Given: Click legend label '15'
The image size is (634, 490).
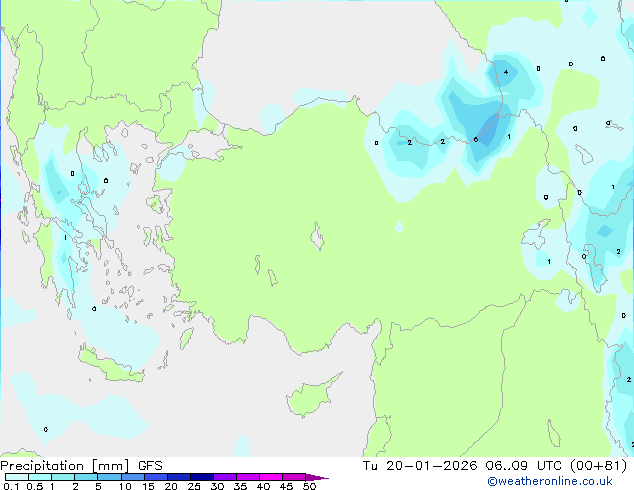Looking at the screenshot, I should coord(148,486).
